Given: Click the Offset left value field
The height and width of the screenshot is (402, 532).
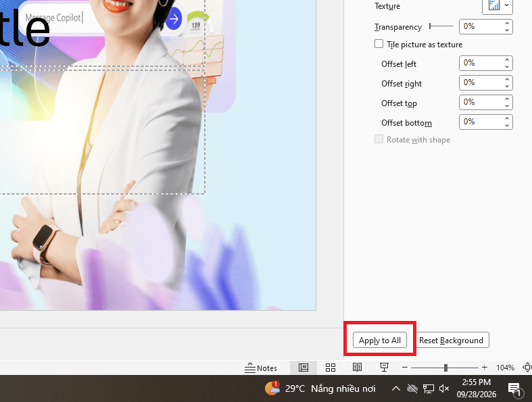Looking at the screenshot, I should point(481,63).
